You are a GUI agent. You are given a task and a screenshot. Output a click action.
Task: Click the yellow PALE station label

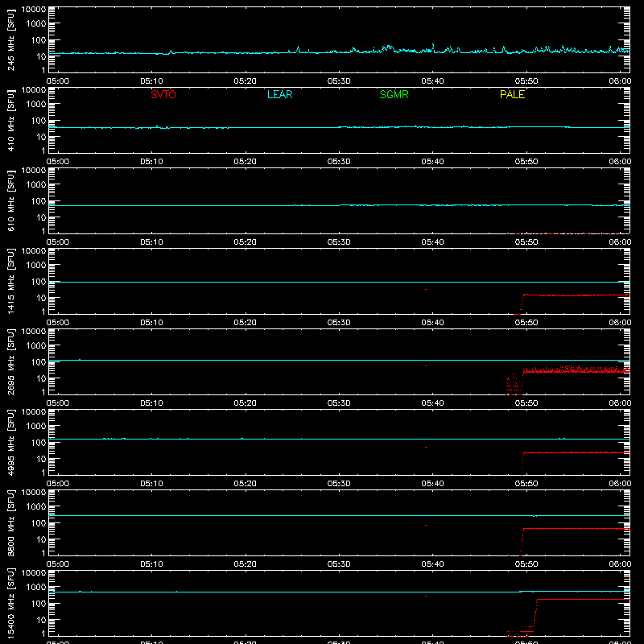point(512,94)
